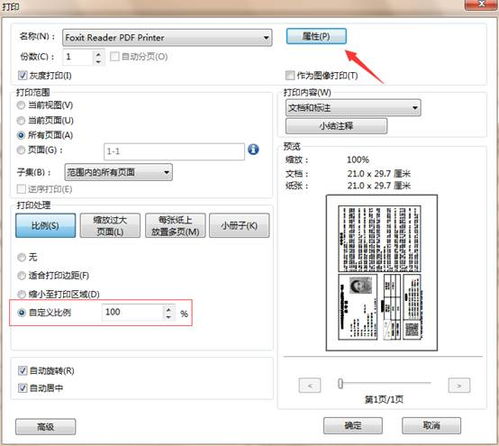Screen dimensions: 499x446
Task: Open the printer name dropdown
Action: (167, 38)
